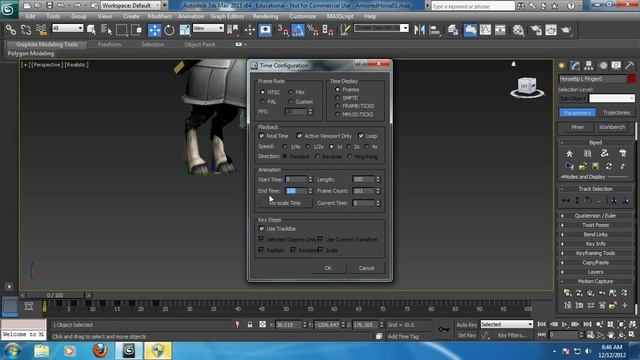Click the application 3ds Max logo button
This screenshot has height=360, width=640.
[x=8, y=9]
